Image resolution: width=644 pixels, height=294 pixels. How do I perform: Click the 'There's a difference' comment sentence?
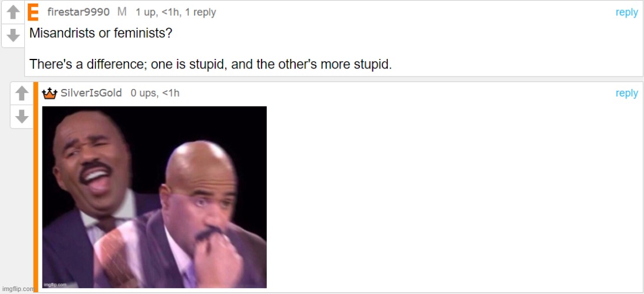[x=211, y=64]
